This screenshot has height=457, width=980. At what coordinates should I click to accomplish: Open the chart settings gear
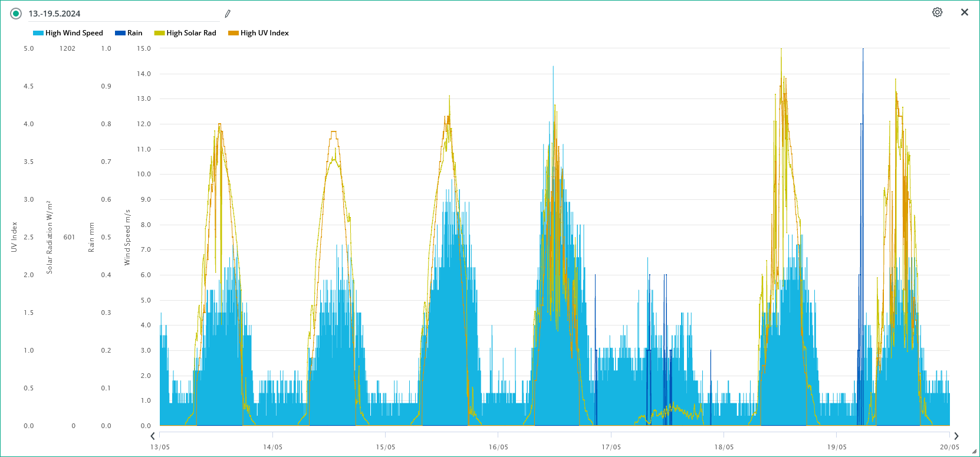tap(937, 12)
